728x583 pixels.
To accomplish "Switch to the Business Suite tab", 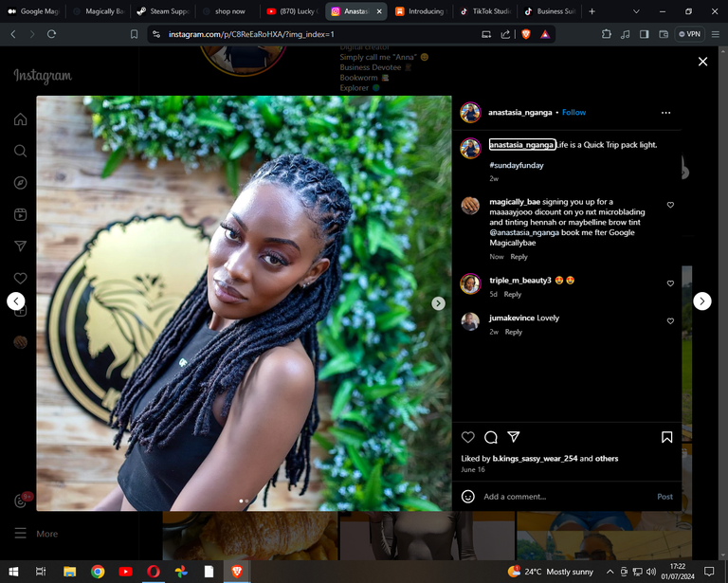I will click(x=551, y=11).
